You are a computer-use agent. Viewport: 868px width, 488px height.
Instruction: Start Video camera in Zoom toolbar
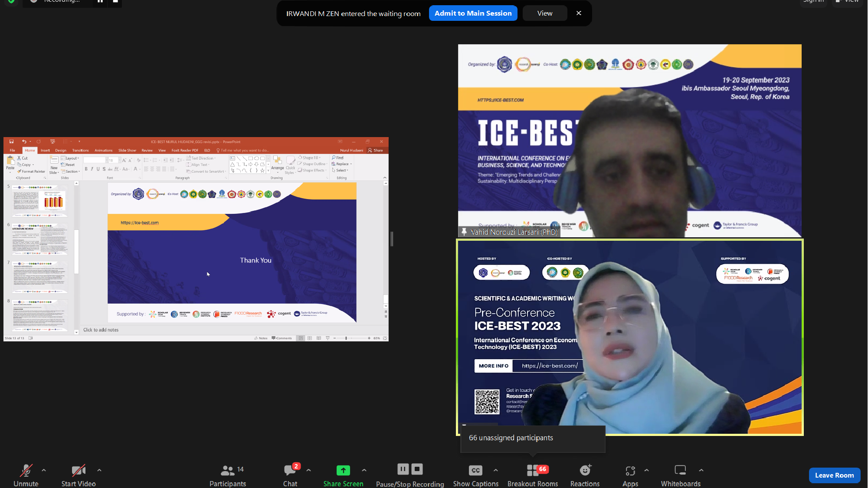(x=79, y=475)
